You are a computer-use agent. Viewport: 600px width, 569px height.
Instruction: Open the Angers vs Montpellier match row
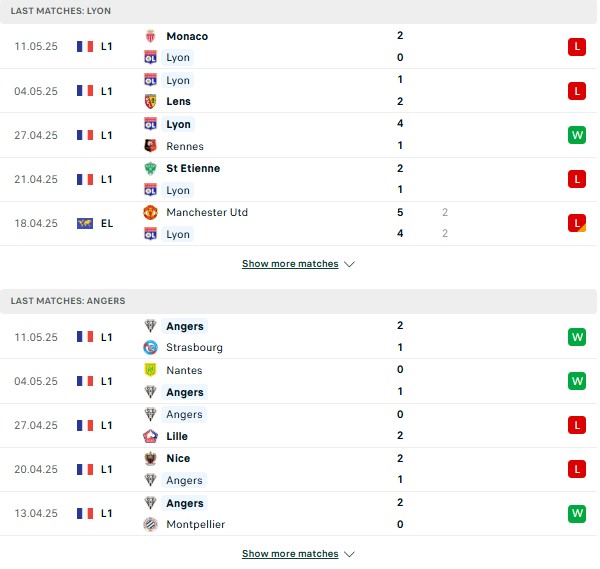(x=298, y=514)
